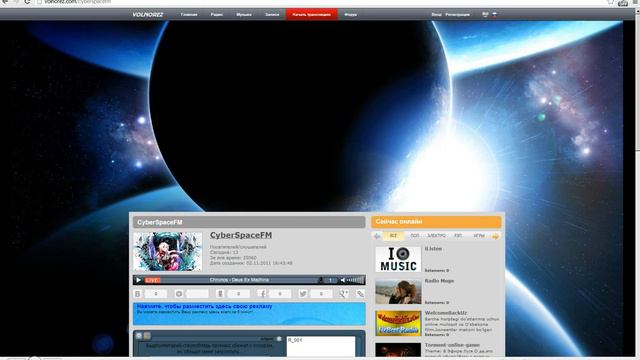Mute the player via speaker icon

[x=342, y=280]
